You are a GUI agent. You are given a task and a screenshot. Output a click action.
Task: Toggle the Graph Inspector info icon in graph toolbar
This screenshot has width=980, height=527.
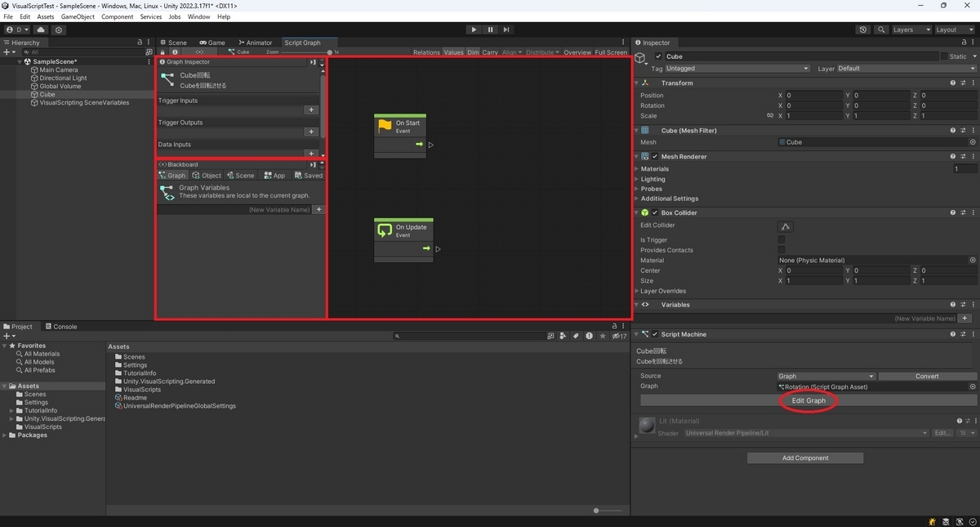pos(175,52)
